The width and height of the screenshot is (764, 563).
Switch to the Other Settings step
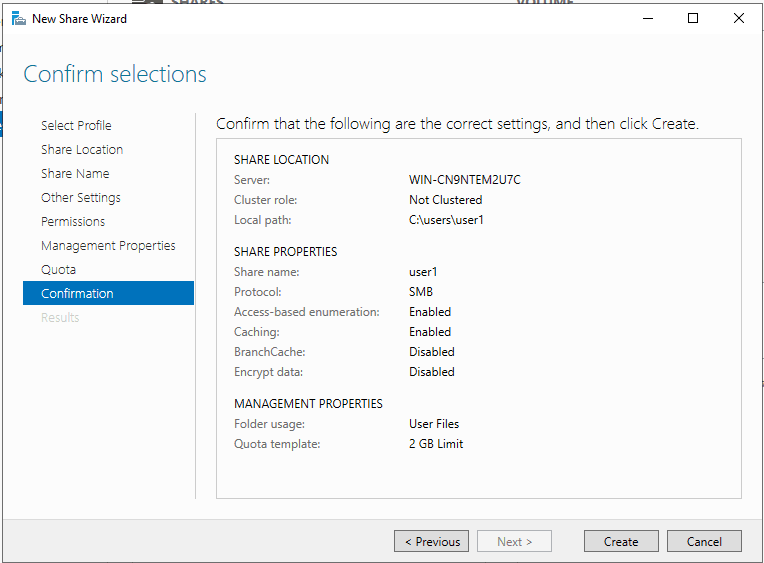81,197
